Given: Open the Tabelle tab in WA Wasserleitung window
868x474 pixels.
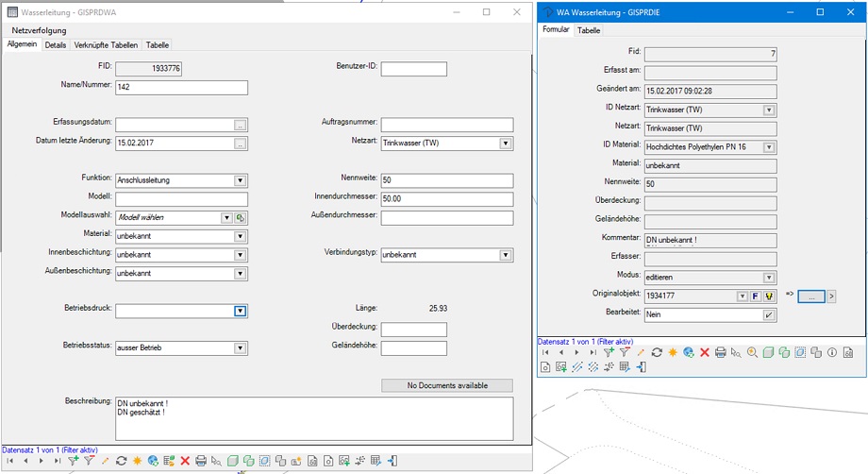Looking at the screenshot, I should click(589, 30).
